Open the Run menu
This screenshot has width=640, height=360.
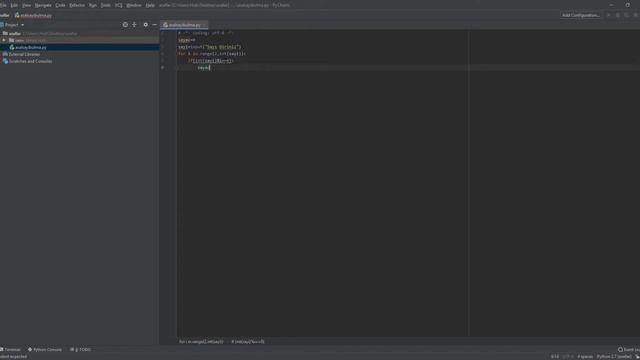(x=93, y=5)
